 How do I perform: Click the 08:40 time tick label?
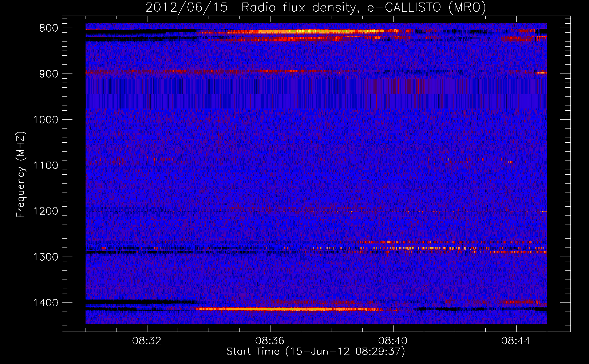click(393, 341)
